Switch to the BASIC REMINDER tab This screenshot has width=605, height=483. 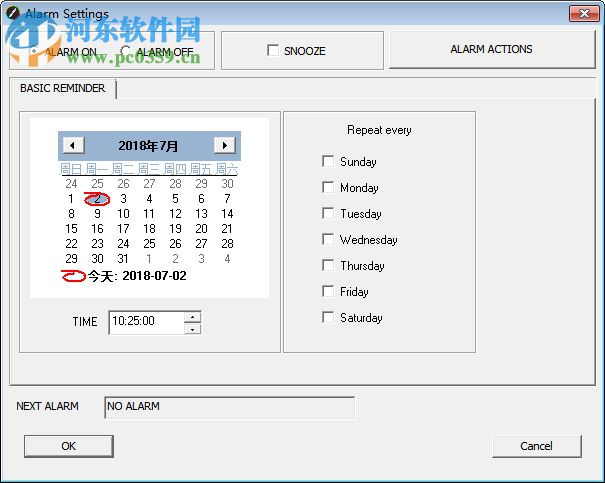pyautogui.click(x=63, y=88)
